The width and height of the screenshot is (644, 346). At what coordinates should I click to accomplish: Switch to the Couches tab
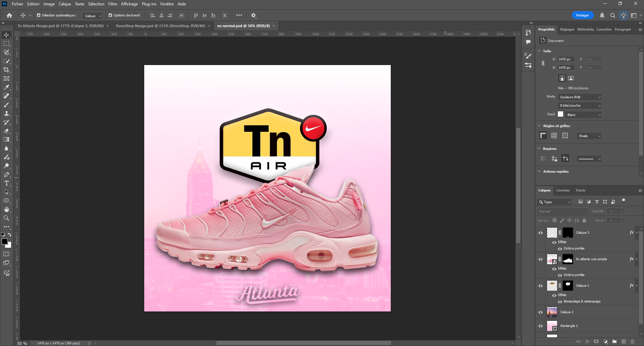[563, 190]
